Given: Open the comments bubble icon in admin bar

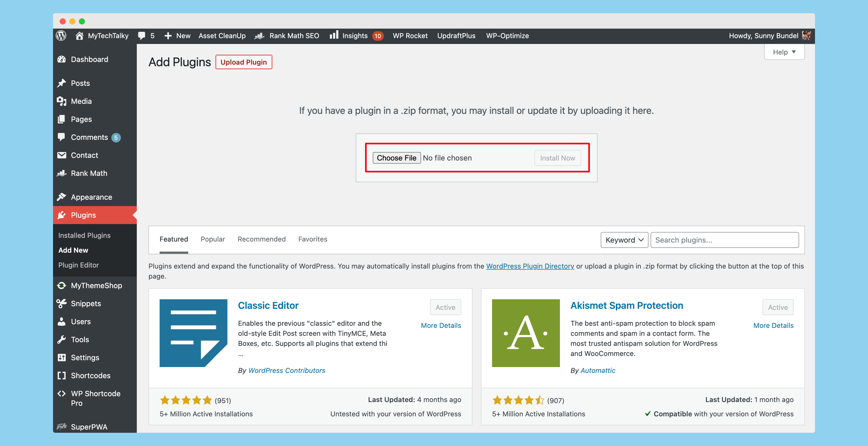Looking at the screenshot, I should pyautogui.click(x=142, y=36).
